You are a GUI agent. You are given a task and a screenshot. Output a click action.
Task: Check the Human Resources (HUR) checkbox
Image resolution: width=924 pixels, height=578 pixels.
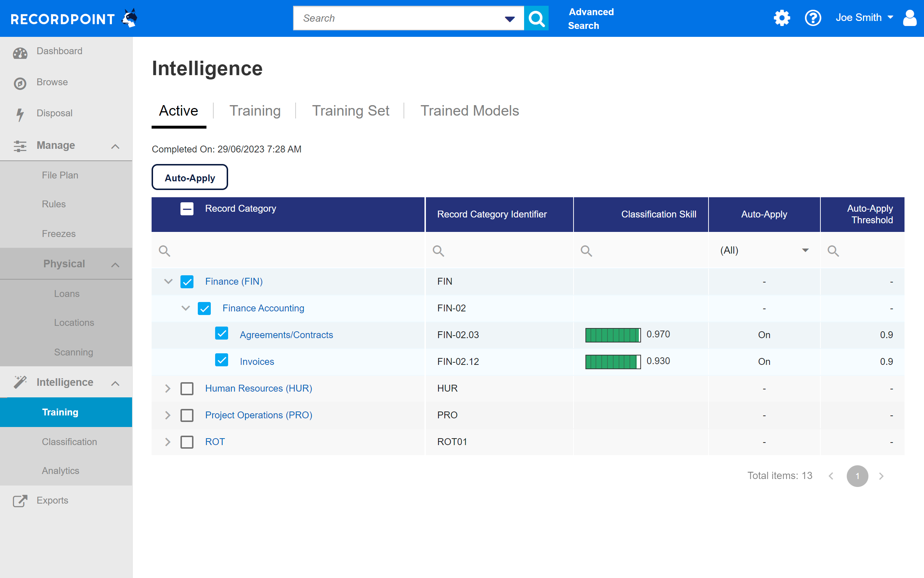tap(187, 389)
